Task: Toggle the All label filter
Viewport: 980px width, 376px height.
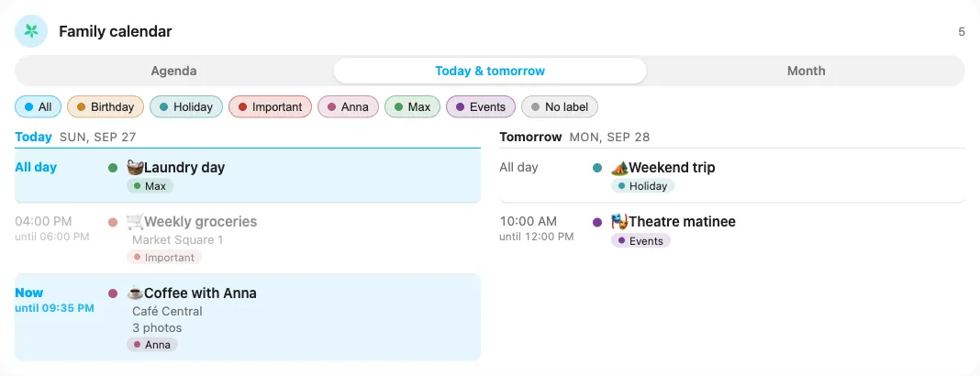Action: coord(39,106)
